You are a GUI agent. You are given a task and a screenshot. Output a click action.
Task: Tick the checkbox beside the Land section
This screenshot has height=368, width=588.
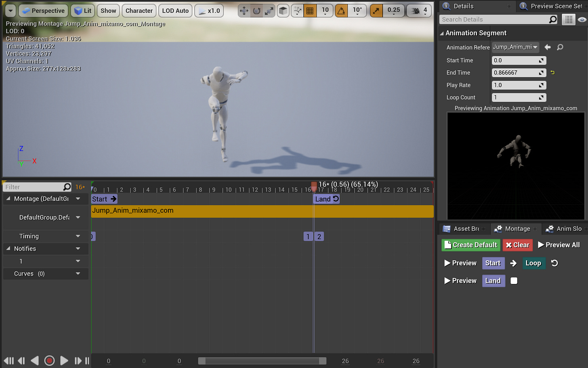(514, 281)
